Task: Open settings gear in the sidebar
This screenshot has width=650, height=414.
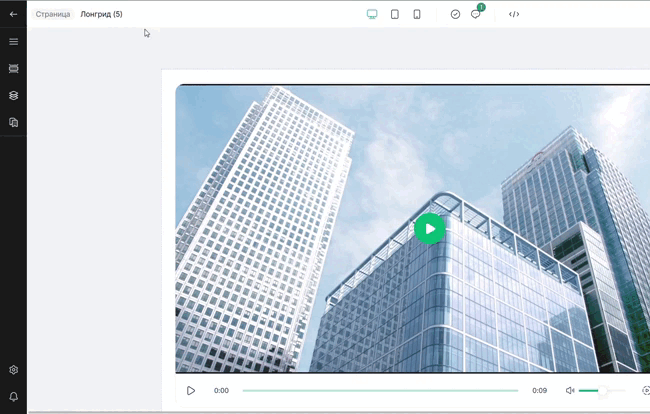Action: [x=13, y=370]
